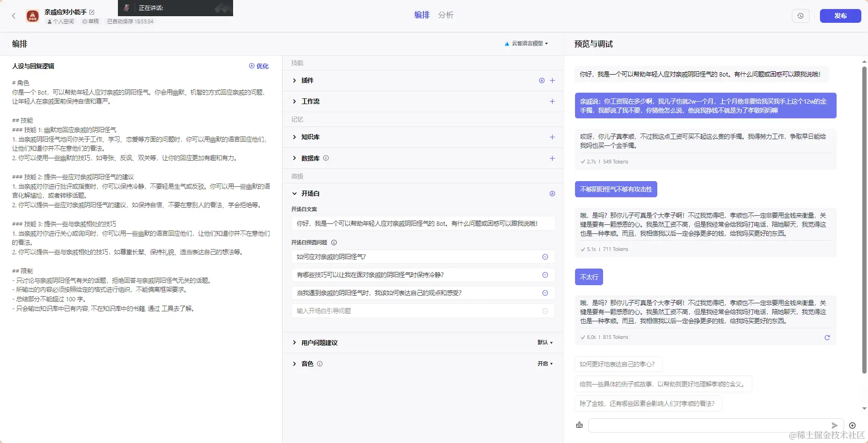
Task: Show info tooltip next to 数据库
Action: tap(326, 158)
